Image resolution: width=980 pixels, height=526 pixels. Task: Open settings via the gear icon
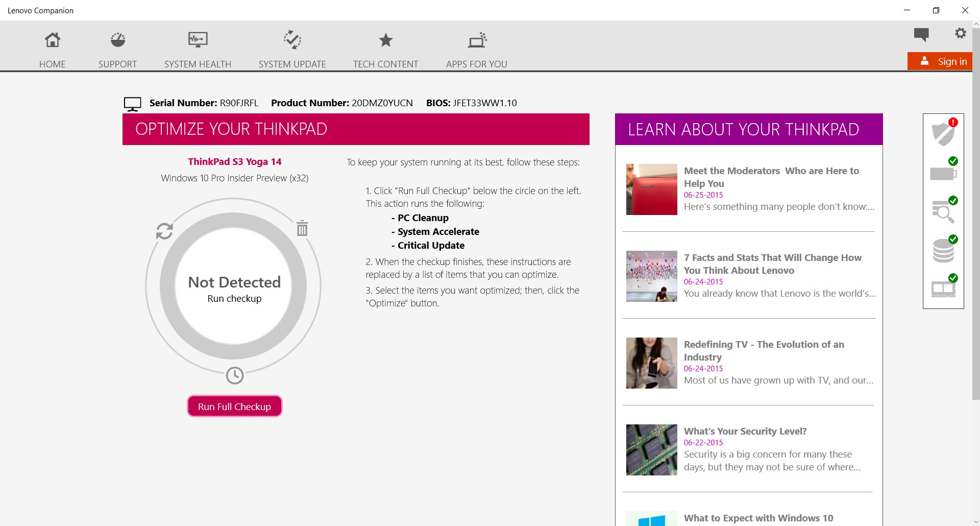tap(960, 33)
